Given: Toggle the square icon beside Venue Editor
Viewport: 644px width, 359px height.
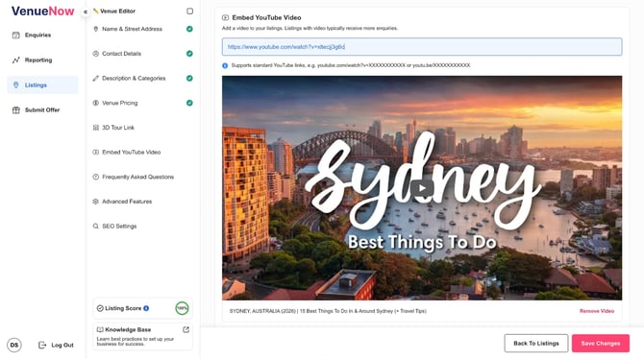Looking at the screenshot, I should [189, 12].
